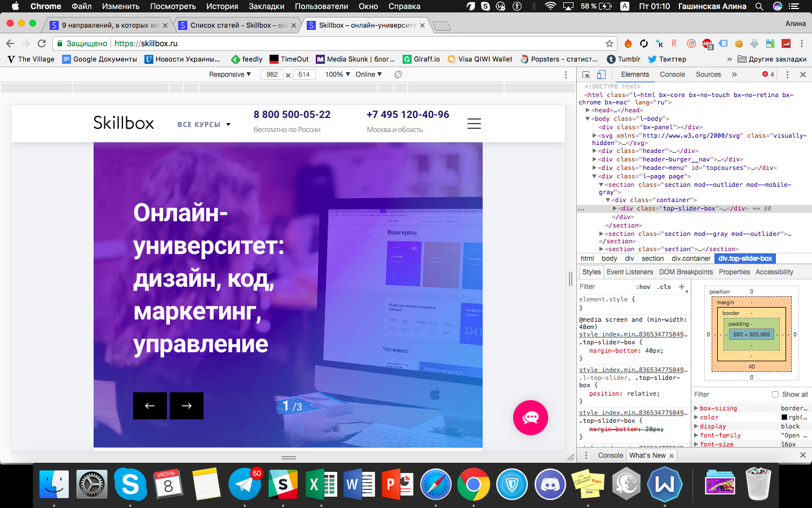Open the element inspector picker tool
Screen dimensions: 812x508
586,75
